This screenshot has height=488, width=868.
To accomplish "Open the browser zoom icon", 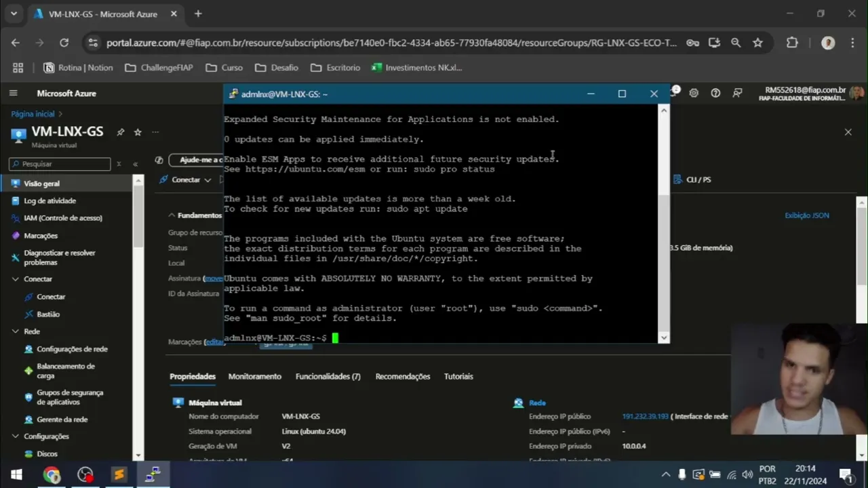I will [x=736, y=43].
